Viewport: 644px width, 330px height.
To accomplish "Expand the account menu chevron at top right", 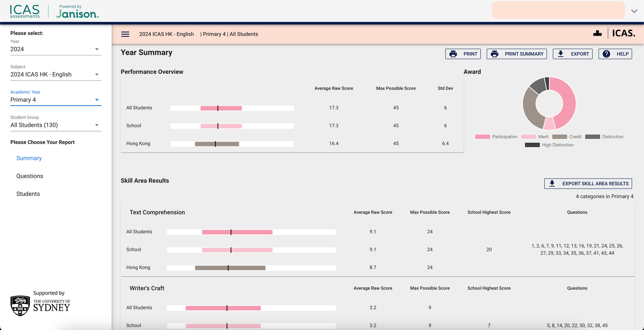I will (x=634, y=11).
